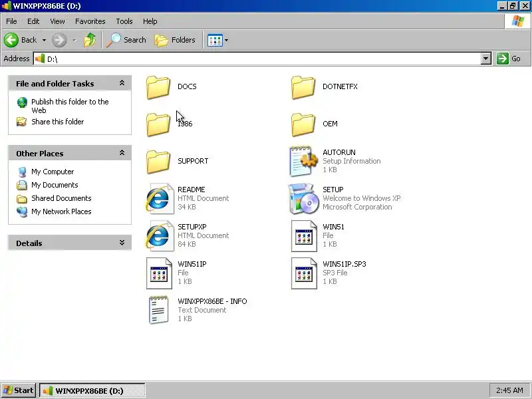Open My Computer link text
The image size is (532, 399).
click(53, 172)
